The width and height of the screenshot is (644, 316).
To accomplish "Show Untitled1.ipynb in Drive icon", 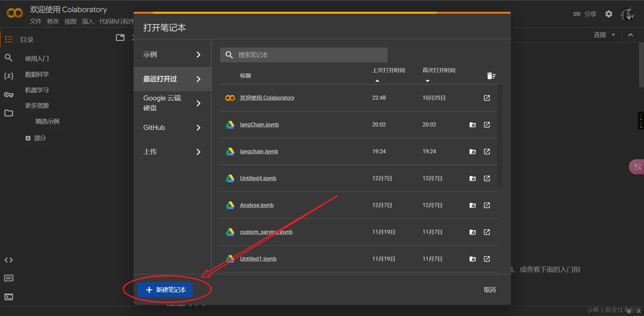I will (473, 259).
